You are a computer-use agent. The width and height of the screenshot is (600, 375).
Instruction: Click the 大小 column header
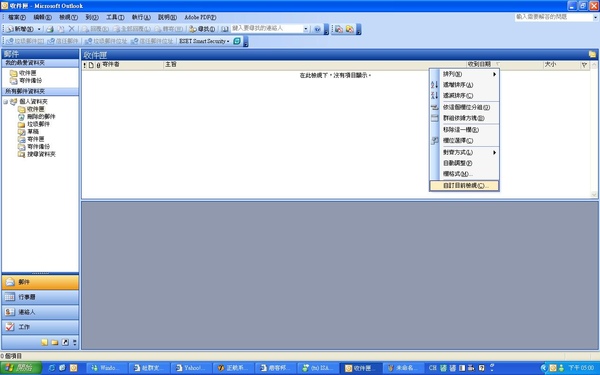561,65
